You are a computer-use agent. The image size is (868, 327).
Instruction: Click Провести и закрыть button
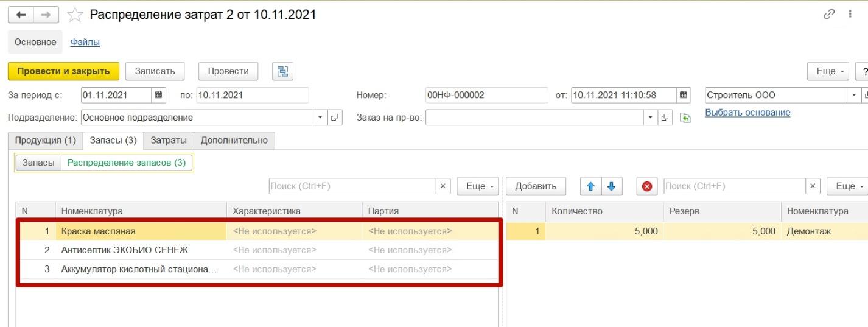63,71
